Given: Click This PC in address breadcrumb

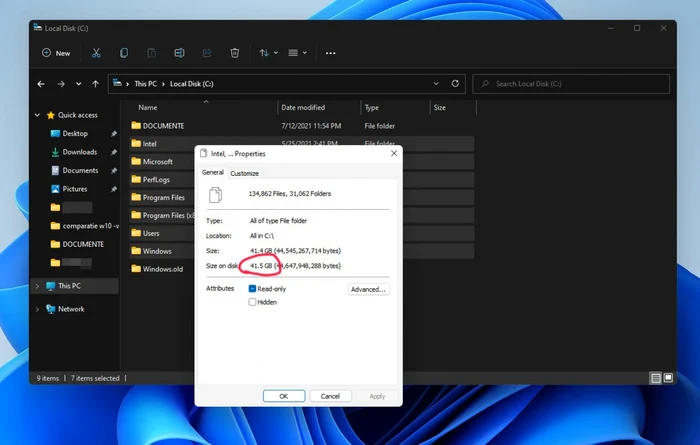Looking at the screenshot, I should pos(146,84).
